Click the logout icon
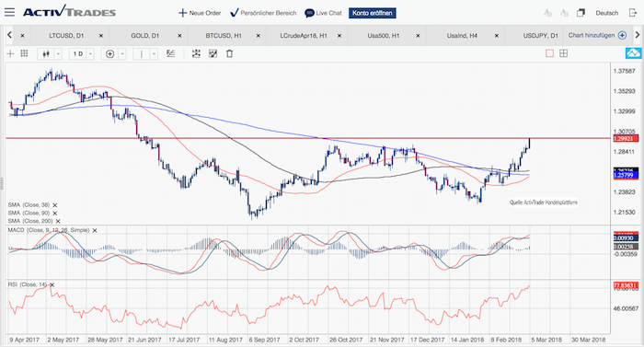The height and width of the screenshot is (347, 644). (x=633, y=13)
